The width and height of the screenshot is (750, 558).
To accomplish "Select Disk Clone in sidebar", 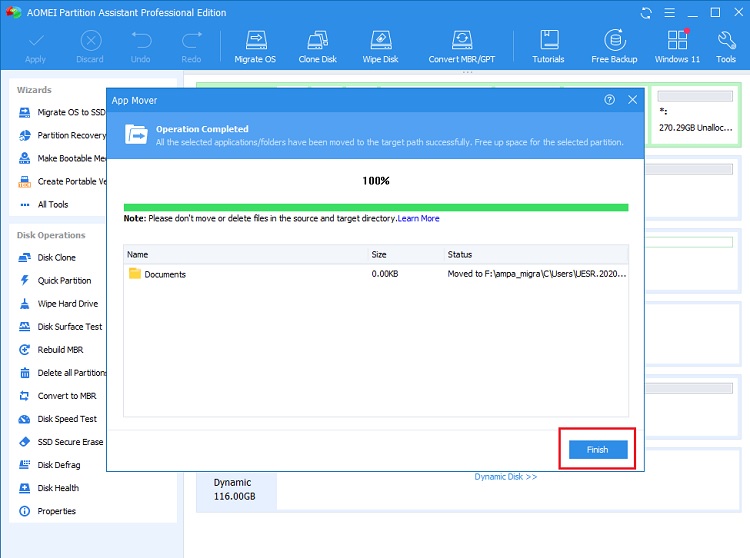I will click(47, 258).
